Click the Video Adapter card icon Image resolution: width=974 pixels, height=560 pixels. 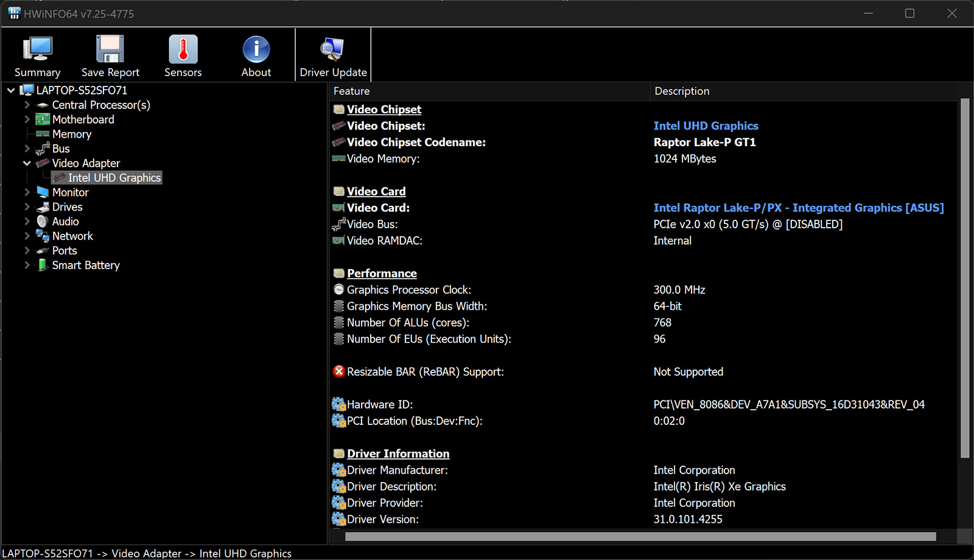pyautogui.click(x=43, y=163)
